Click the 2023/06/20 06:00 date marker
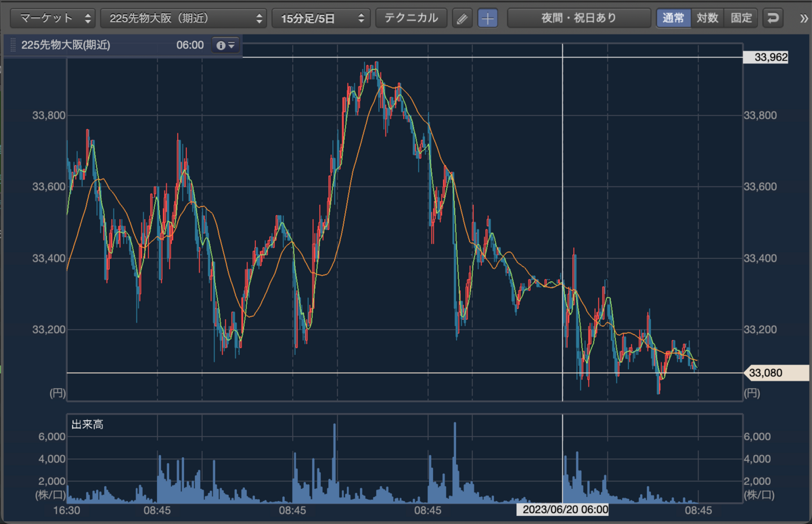Screen dimensions: 812x524 tap(562, 509)
